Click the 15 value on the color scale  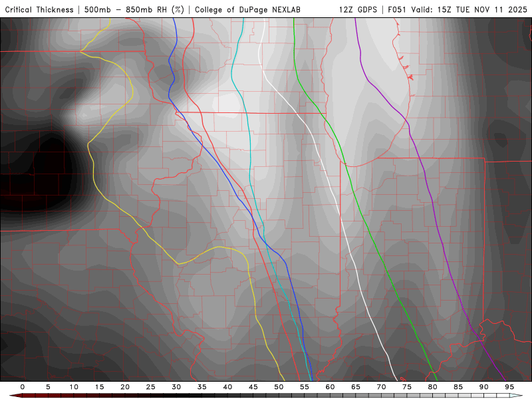point(99,387)
